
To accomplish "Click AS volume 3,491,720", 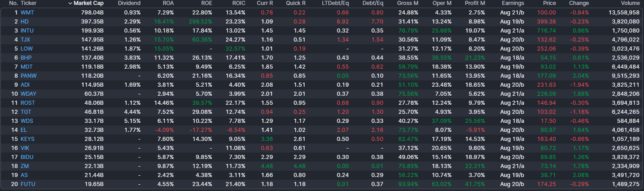I will 626,175.
